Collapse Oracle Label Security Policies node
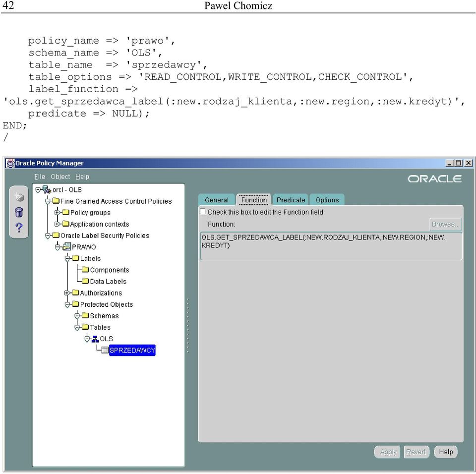 click(x=48, y=236)
